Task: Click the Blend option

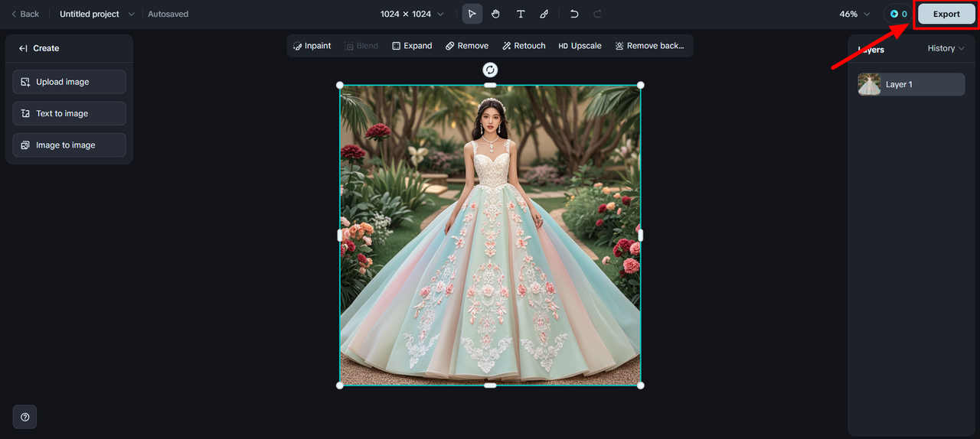Action: [361, 46]
